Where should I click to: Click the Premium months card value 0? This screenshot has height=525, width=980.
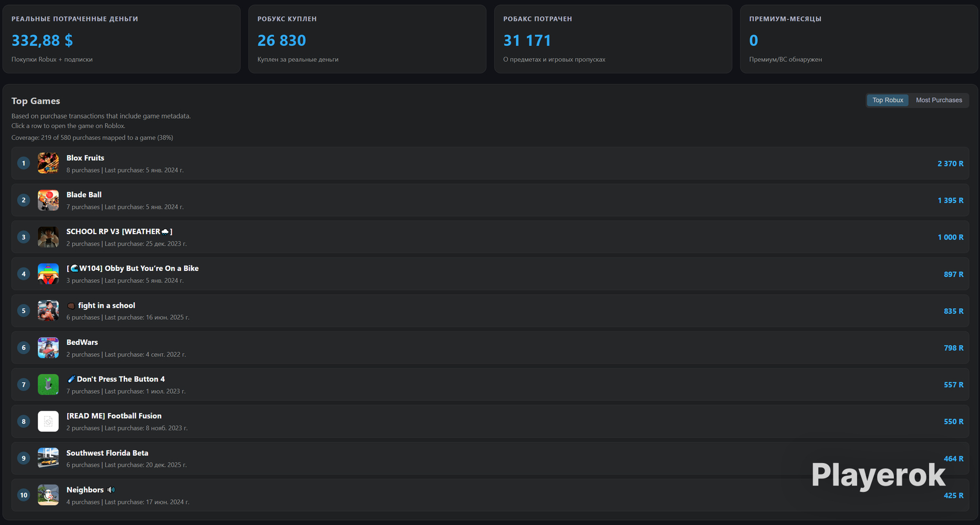tap(754, 40)
